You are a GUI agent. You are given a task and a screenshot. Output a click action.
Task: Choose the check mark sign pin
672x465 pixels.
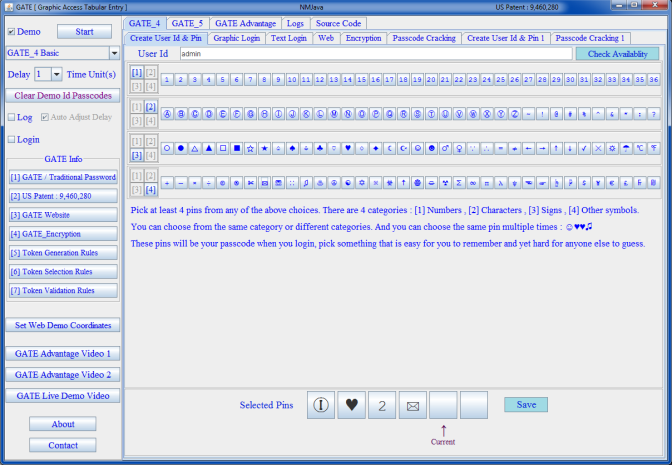tap(584, 148)
